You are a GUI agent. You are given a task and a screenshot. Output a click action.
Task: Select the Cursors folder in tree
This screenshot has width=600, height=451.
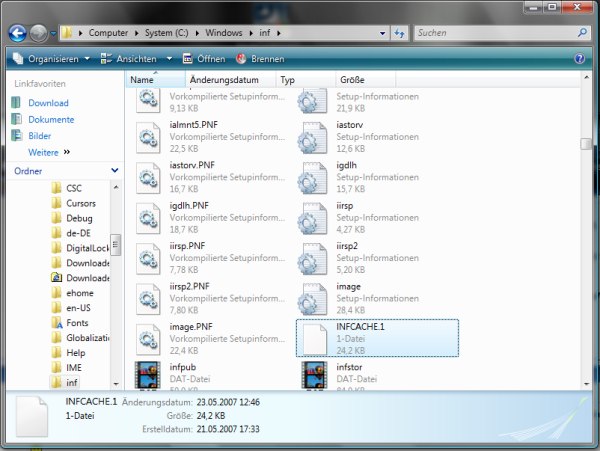pos(81,203)
